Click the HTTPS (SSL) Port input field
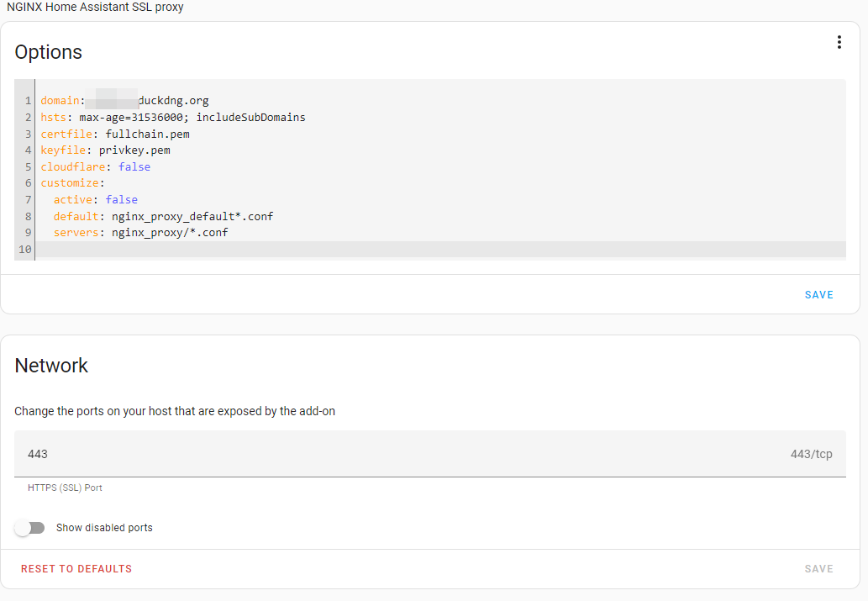The height and width of the screenshot is (601, 868). point(430,454)
